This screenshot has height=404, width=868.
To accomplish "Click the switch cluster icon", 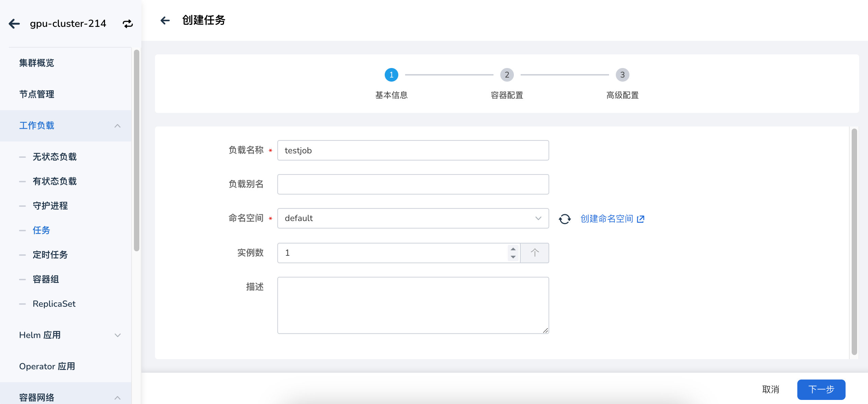I will click(x=127, y=24).
